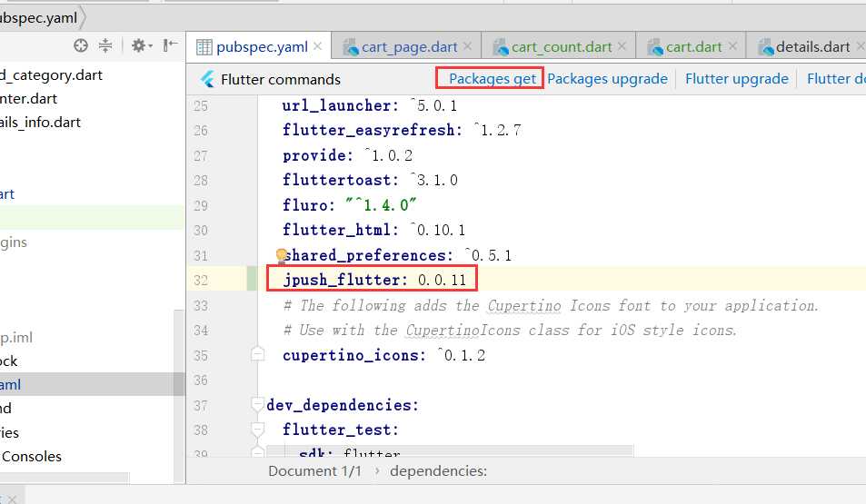Open the project panel settings gear
The height and width of the screenshot is (504, 866).
click(x=142, y=45)
